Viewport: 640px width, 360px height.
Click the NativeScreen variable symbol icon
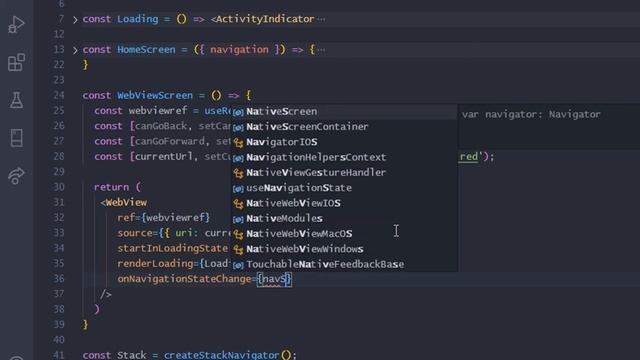click(x=238, y=112)
